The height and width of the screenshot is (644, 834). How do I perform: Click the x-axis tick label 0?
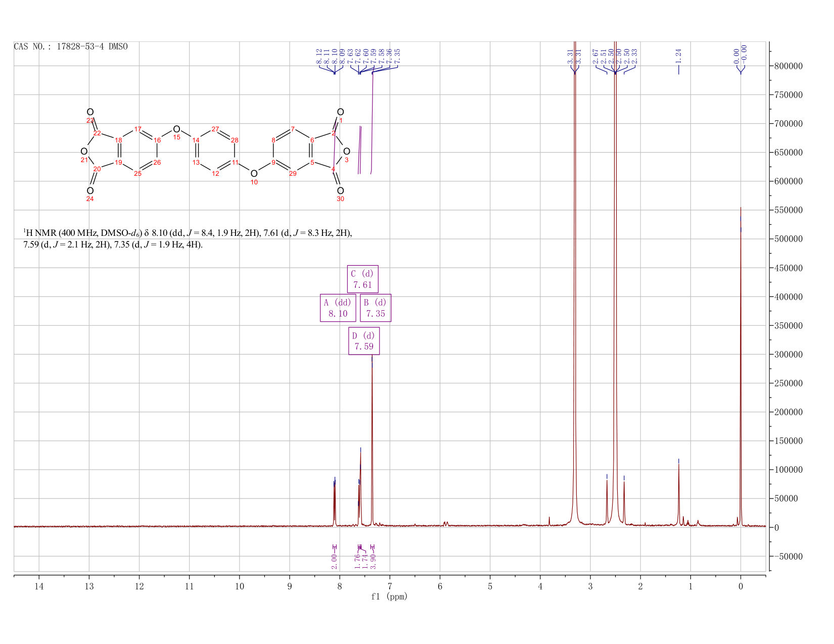click(740, 586)
